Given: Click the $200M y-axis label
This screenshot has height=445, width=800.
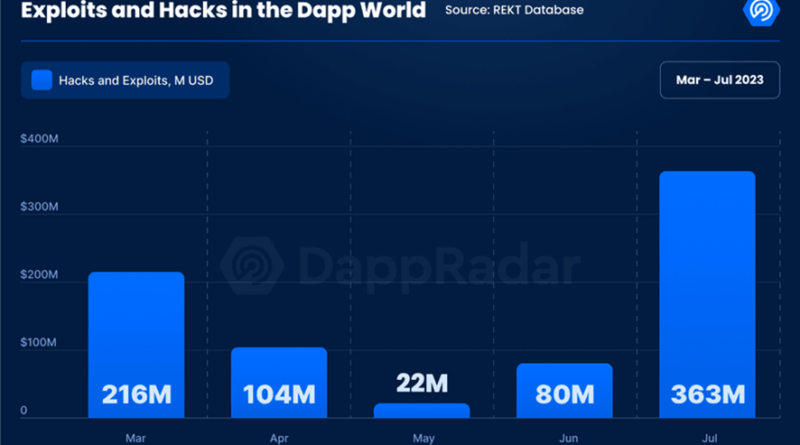Looking at the screenshot, I should tap(38, 275).
